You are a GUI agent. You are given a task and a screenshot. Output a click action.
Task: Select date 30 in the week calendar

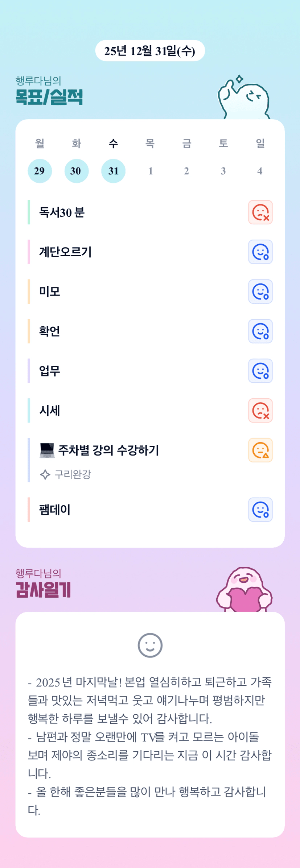tap(76, 171)
